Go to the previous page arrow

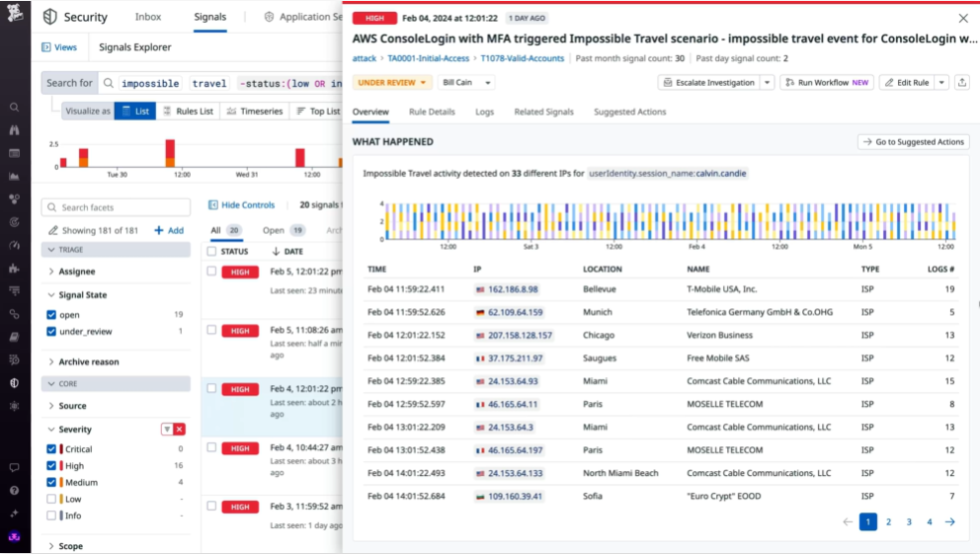click(x=848, y=521)
